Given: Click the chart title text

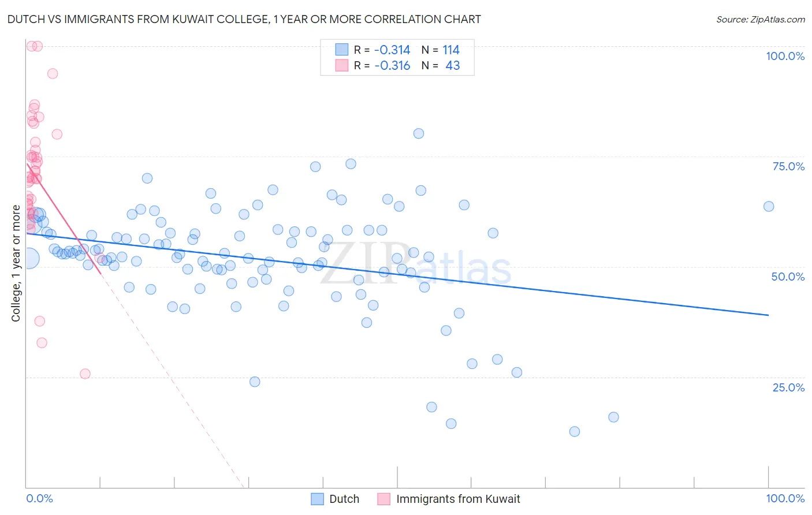Looking at the screenshot, I should click(x=244, y=19).
